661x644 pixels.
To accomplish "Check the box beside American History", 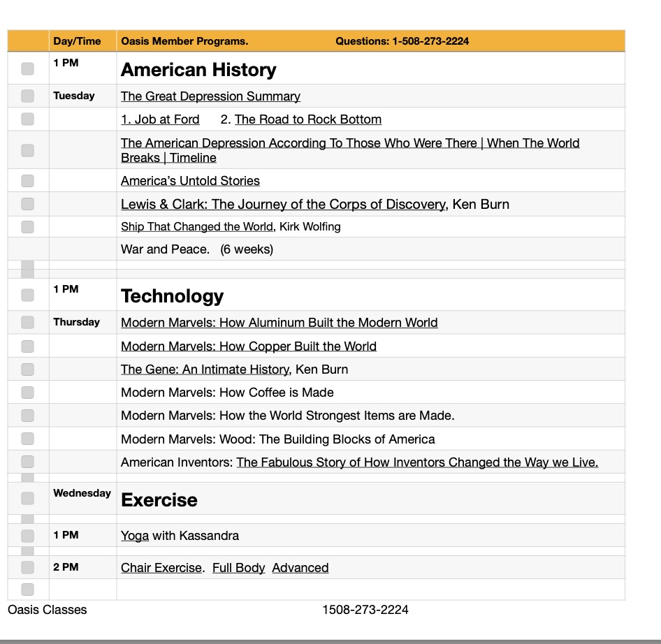I will 27,68.
